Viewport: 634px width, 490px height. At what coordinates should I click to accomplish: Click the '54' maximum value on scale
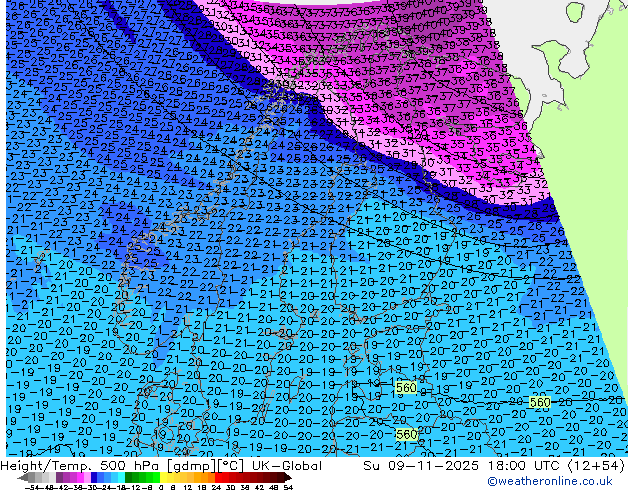(x=289, y=488)
